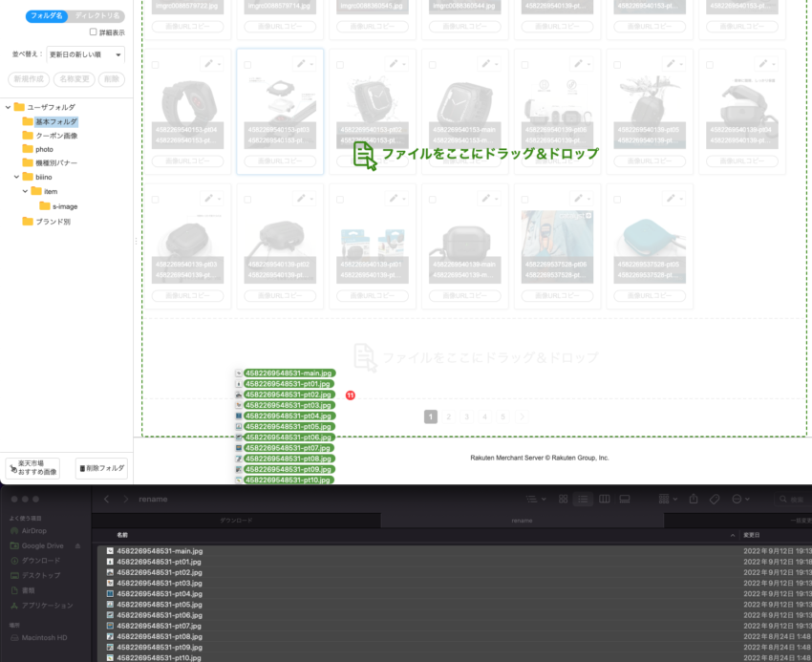Screen dimensions: 812x662
Task: Switch to the ダウンロード Finder tab
Action: tap(236, 521)
